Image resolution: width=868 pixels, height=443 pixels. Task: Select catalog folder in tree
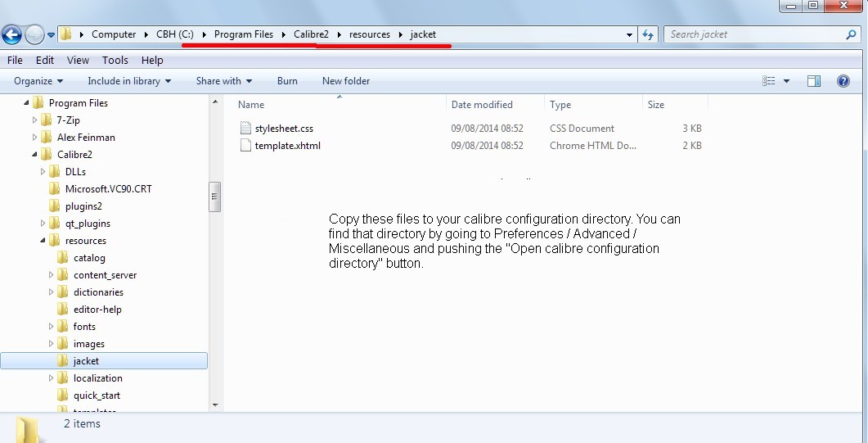89,257
